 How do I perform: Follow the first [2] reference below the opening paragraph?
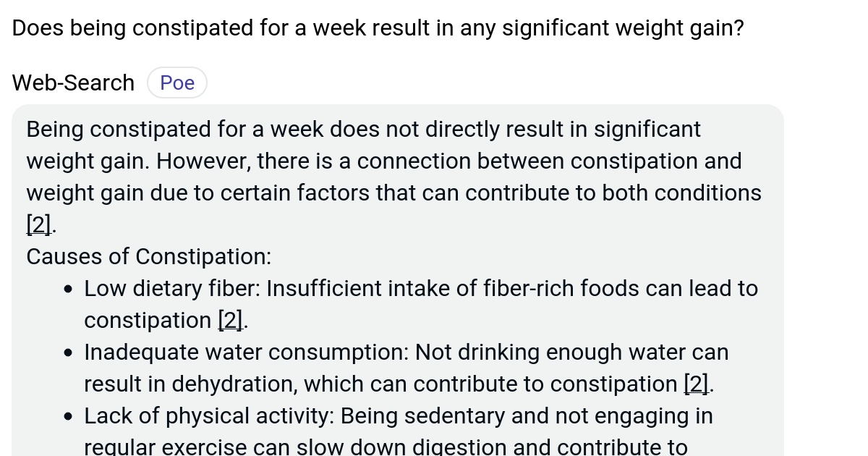[38, 224]
